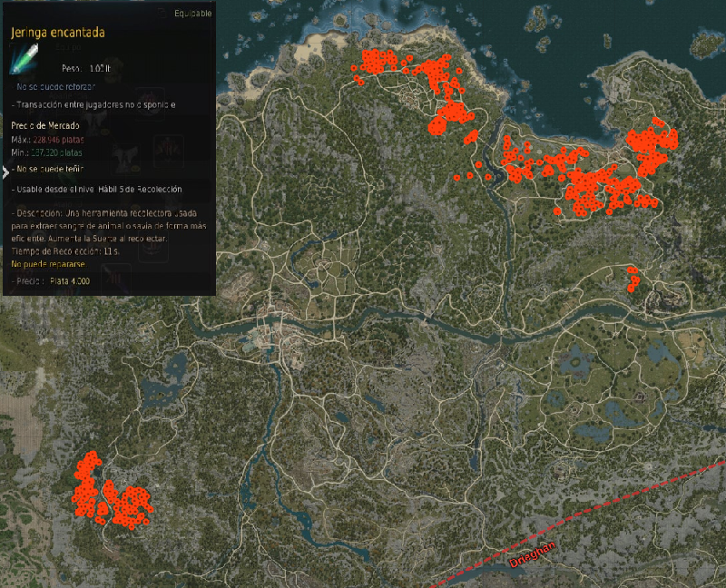Click the 'Hábil 5 de Recolección' requirement line

[97, 190]
